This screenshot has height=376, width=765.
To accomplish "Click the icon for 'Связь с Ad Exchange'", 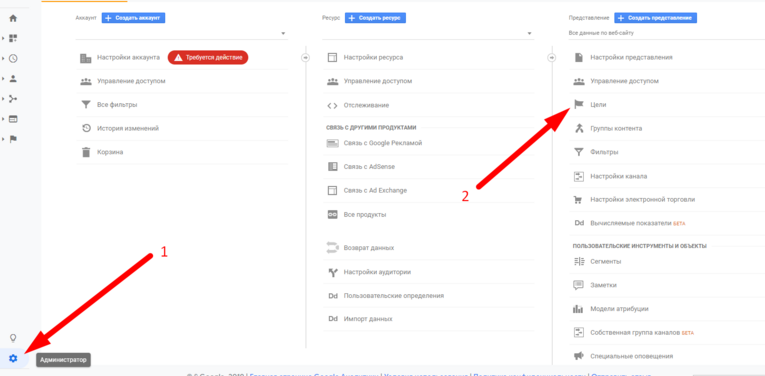I will click(332, 191).
